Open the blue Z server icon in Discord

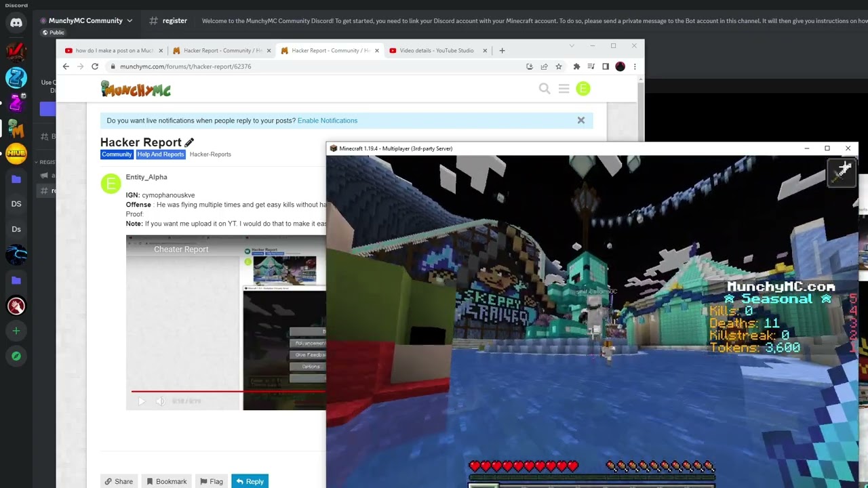[16, 77]
